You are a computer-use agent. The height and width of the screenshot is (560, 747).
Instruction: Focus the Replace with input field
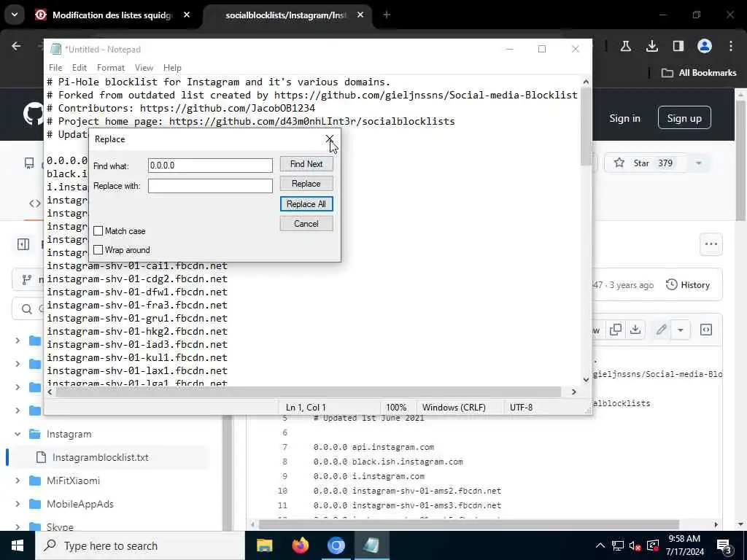pos(210,186)
